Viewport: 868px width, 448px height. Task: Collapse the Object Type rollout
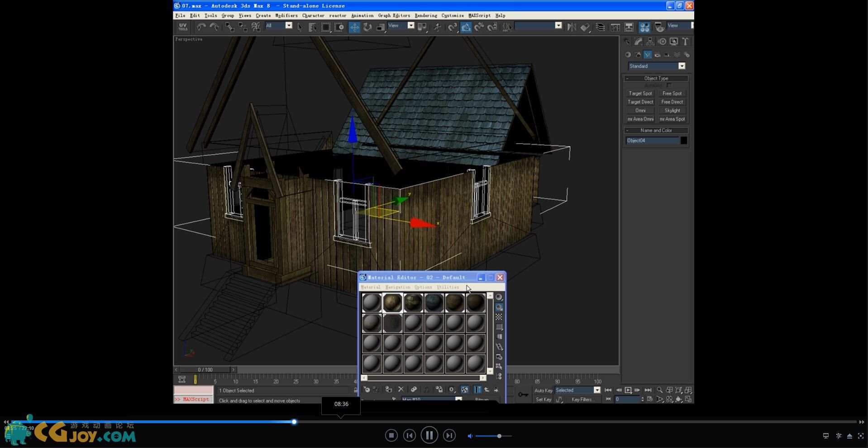click(x=656, y=78)
